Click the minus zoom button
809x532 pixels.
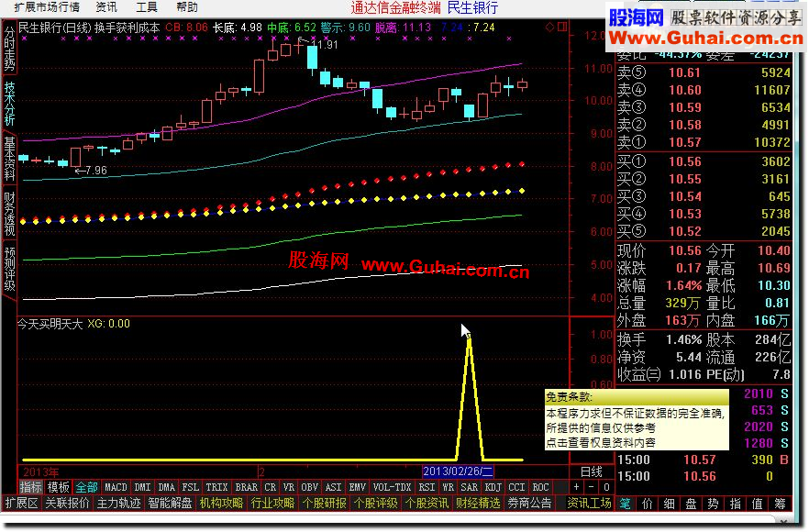(x=592, y=487)
